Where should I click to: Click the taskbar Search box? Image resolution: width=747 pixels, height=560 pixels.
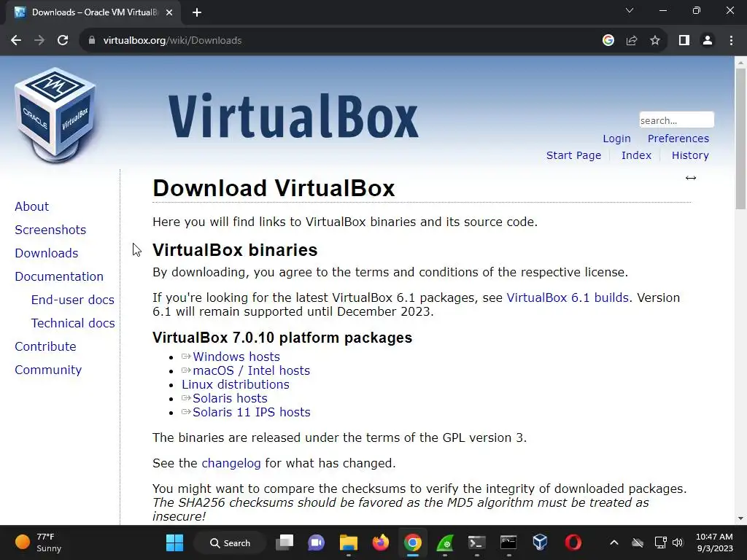pyautogui.click(x=230, y=542)
